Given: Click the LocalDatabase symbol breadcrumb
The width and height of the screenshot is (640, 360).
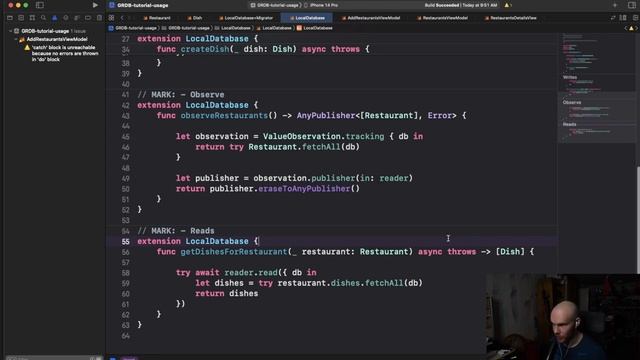Looking at the screenshot, I should 314,28.
